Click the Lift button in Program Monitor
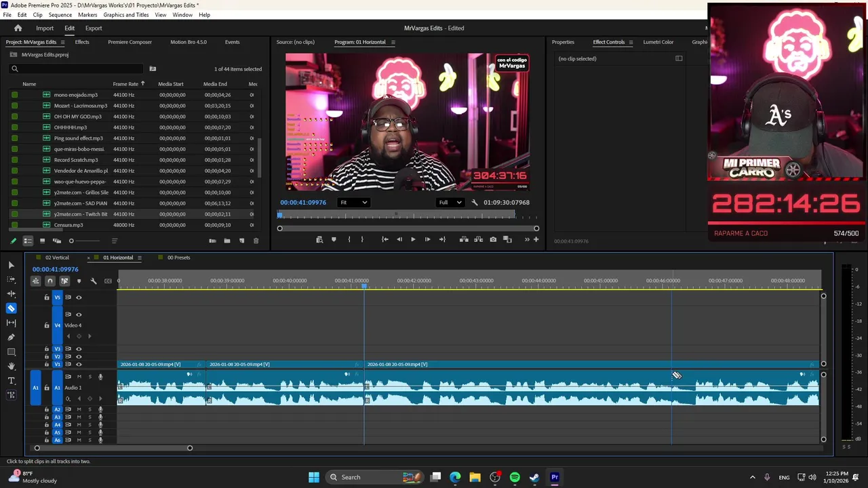Screen dimensions: 868x488 [464, 239]
